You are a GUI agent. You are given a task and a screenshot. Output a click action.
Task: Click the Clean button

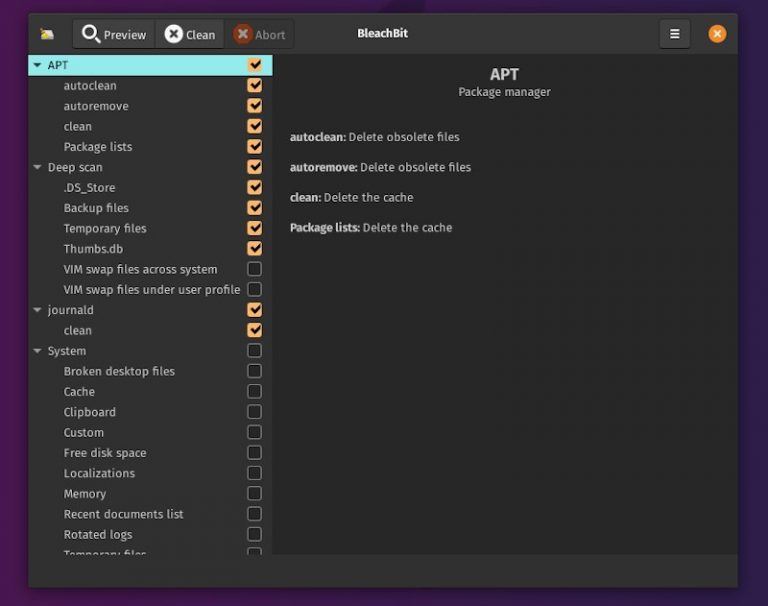click(190, 34)
